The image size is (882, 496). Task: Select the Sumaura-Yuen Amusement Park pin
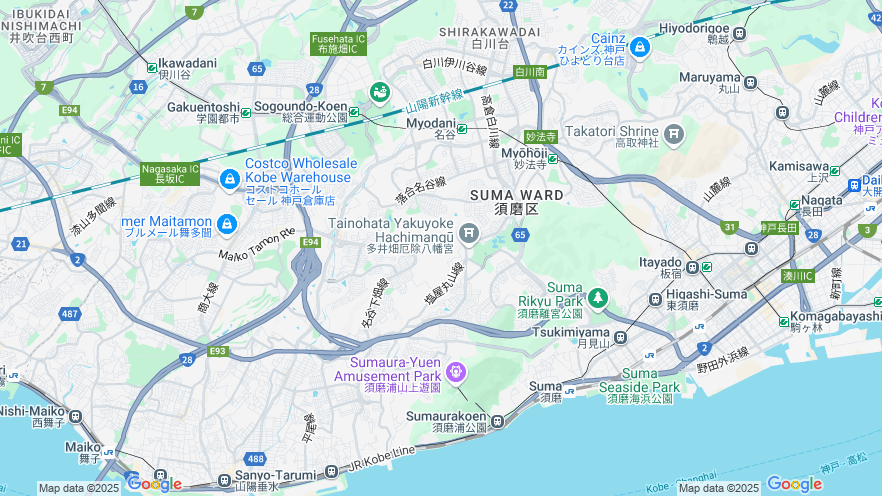click(x=456, y=372)
